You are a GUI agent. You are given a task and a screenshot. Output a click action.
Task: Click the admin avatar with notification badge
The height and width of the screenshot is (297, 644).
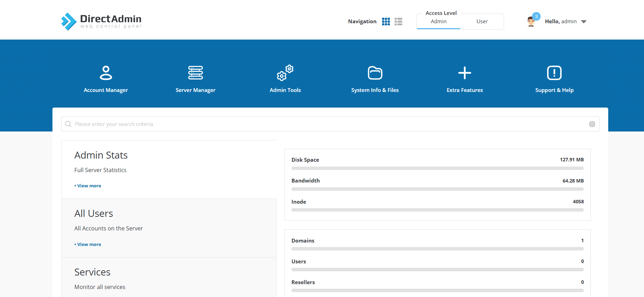[531, 22]
